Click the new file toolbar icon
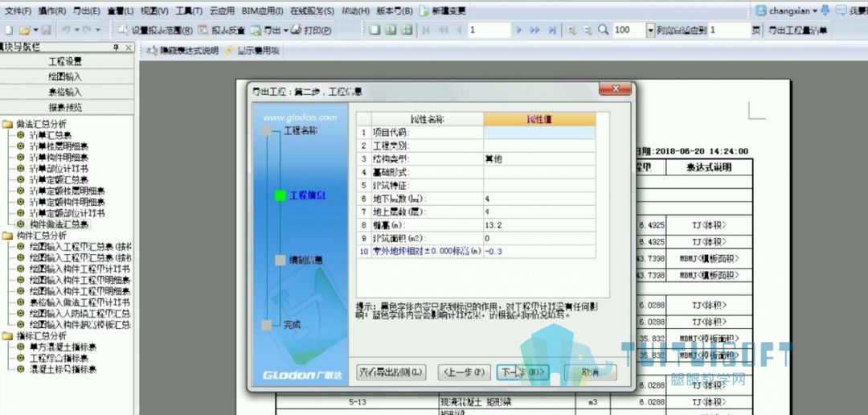Image resolution: width=868 pixels, height=415 pixels. [x=8, y=30]
